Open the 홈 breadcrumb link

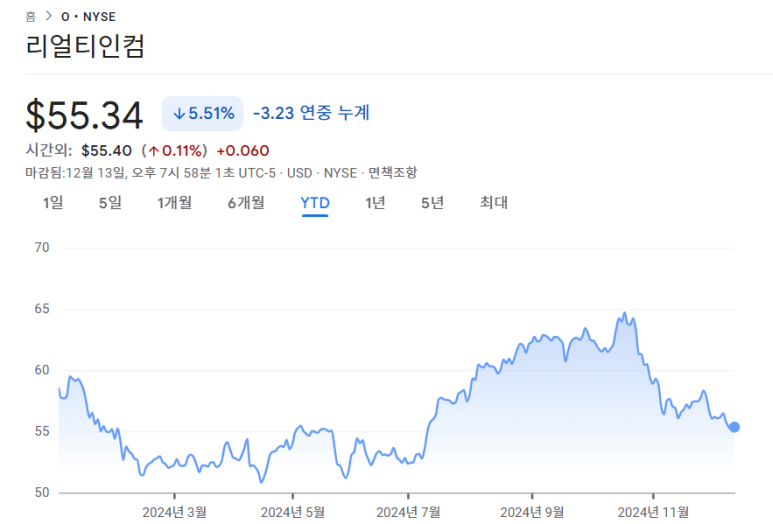[x=31, y=17]
